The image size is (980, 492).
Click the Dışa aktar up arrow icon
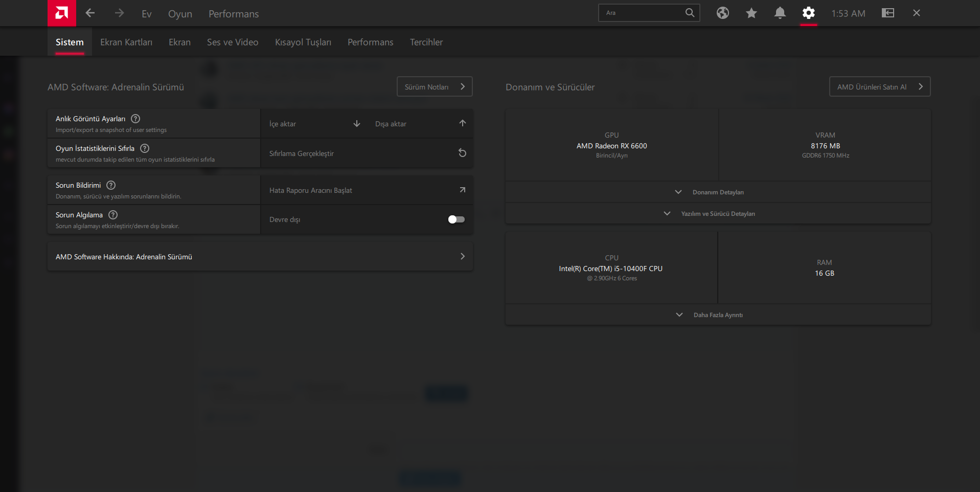point(462,123)
